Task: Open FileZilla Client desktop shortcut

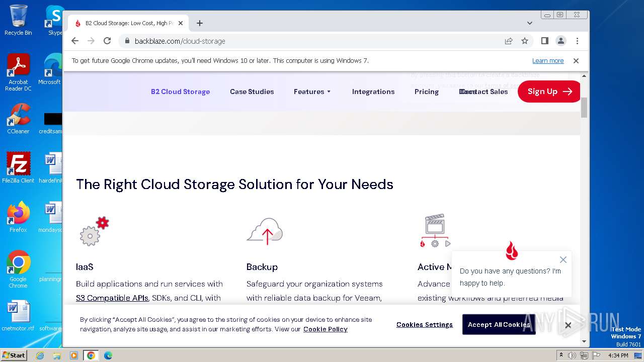Action: click(x=18, y=168)
